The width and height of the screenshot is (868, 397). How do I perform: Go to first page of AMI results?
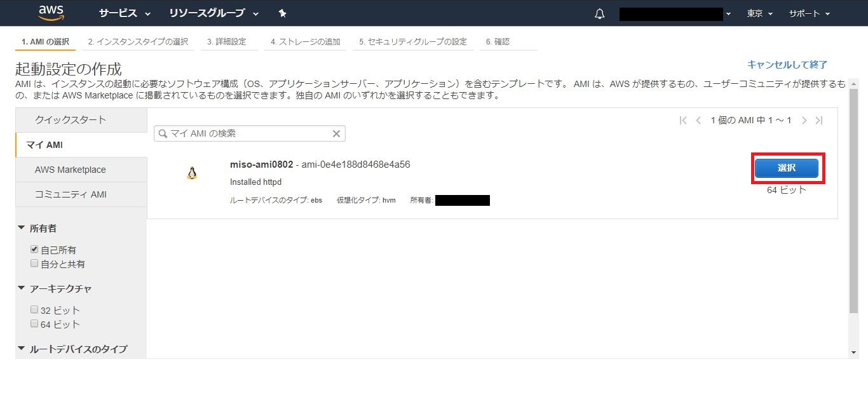coord(683,121)
